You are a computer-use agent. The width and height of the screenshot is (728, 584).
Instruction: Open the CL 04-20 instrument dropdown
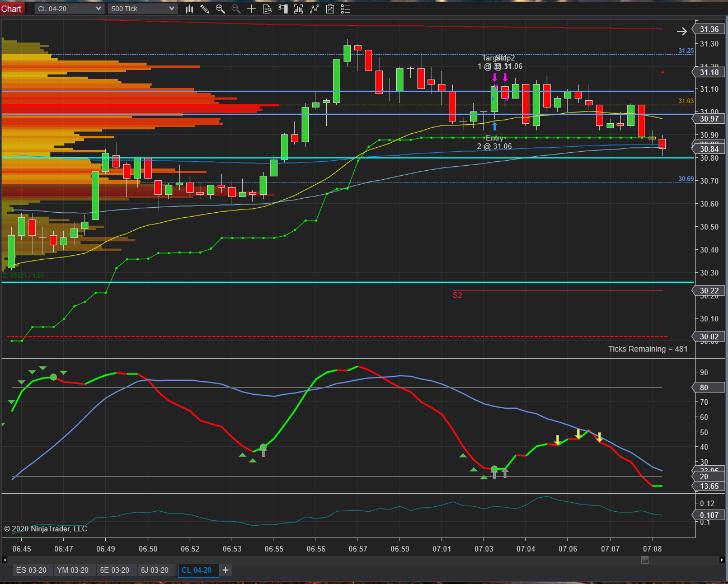[x=69, y=8]
